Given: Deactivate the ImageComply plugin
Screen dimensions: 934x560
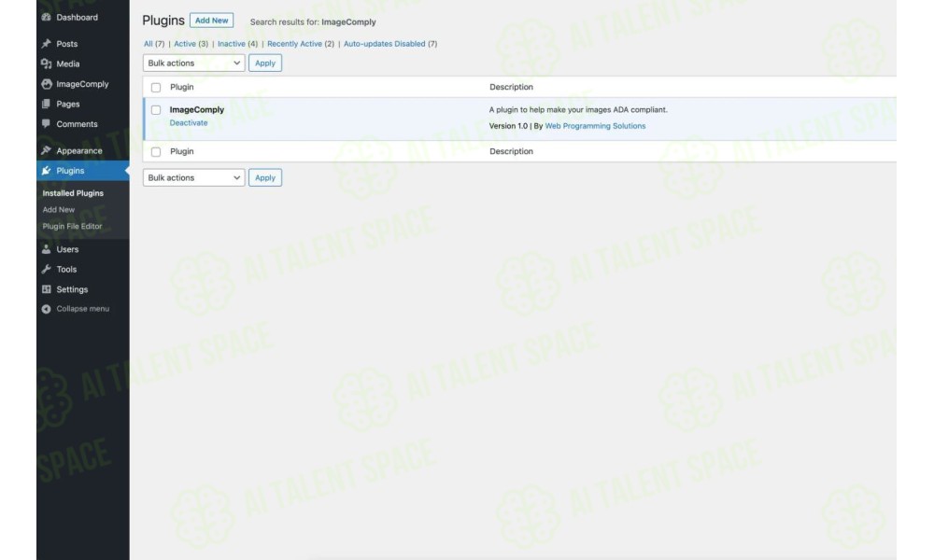Looking at the screenshot, I should 189,122.
